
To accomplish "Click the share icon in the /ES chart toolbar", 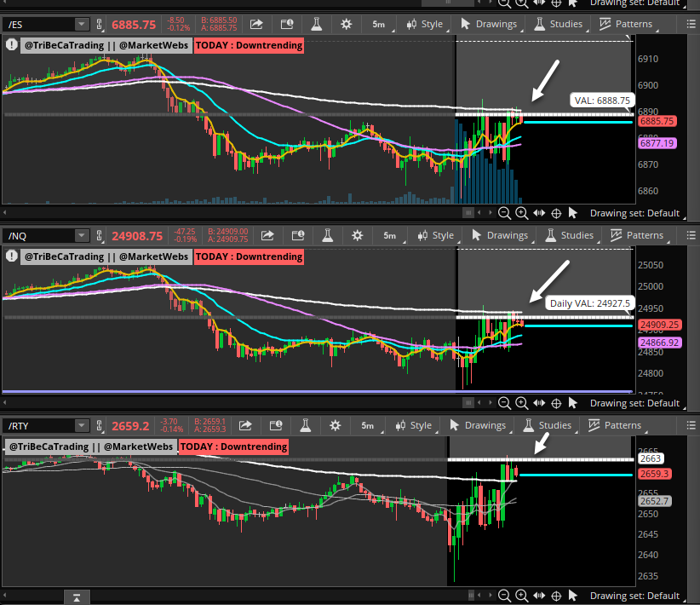I will (x=255, y=24).
